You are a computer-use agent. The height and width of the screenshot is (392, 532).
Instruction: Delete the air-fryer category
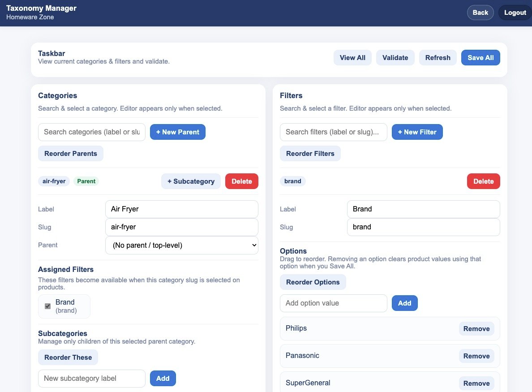[x=241, y=181]
